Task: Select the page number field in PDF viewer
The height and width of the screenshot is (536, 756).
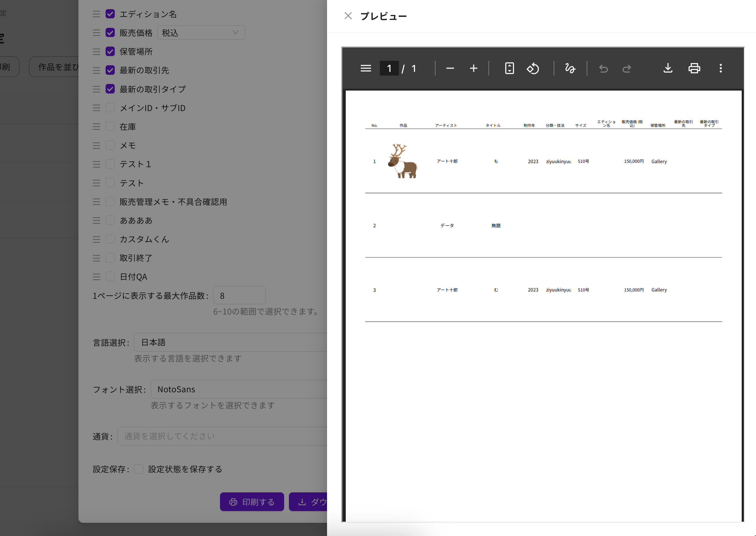Action: 389,68
